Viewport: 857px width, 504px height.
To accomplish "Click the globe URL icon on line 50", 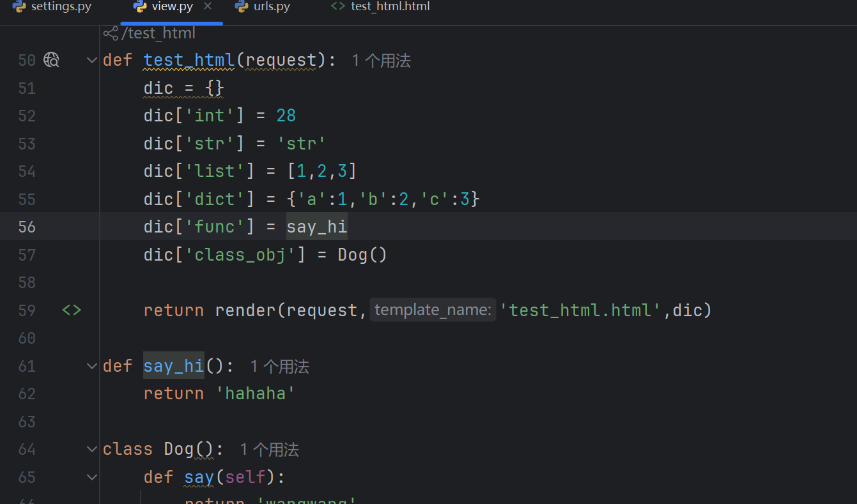I will (x=51, y=60).
